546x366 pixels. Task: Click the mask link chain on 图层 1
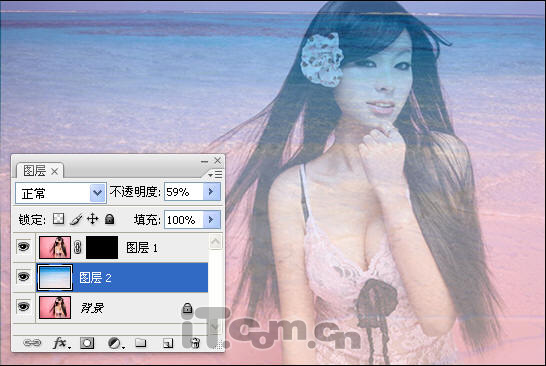point(78,247)
